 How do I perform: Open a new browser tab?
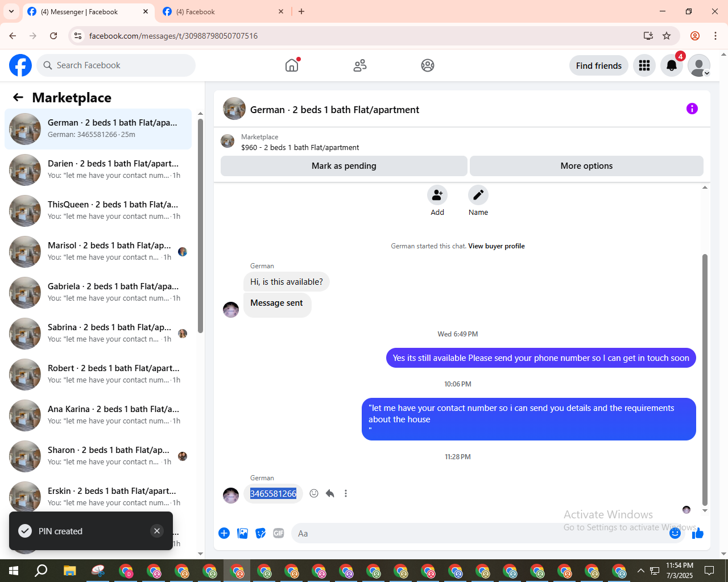(301, 11)
